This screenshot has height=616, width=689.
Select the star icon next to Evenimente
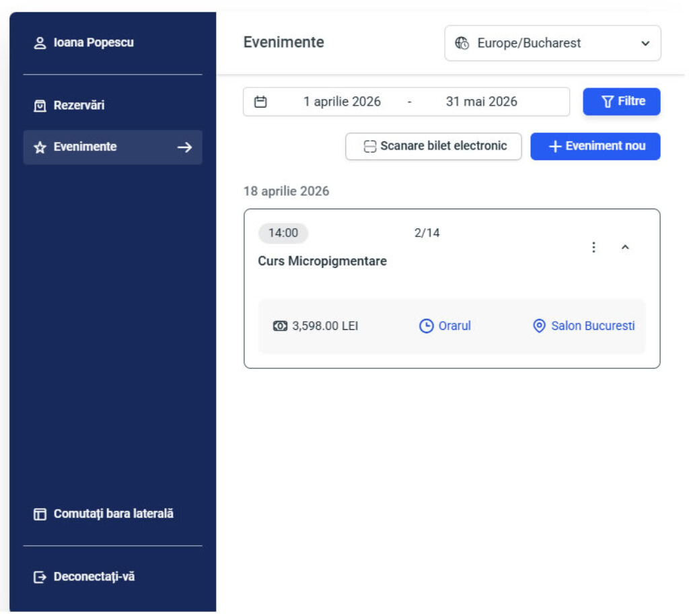click(38, 146)
